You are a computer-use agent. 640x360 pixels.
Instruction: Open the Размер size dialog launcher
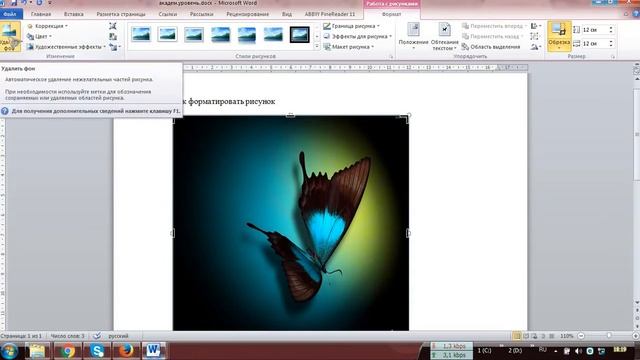click(x=613, y=57)
